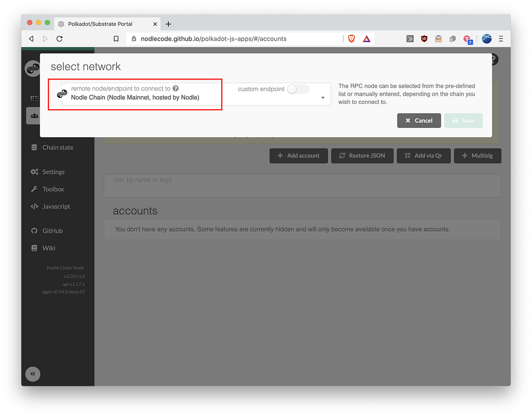Click the Multisig button
The height and width of the screenshot is (416, 532).
point(477,155)
